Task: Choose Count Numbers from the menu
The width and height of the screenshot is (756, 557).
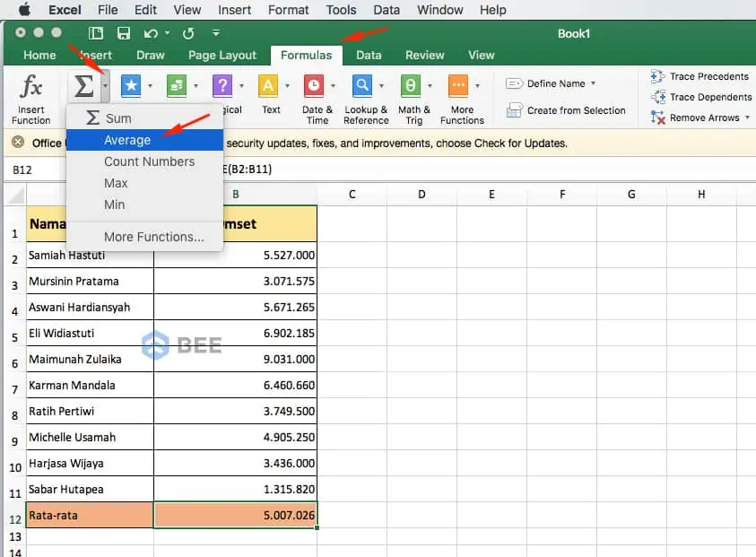Action: (x=144, y=161)
